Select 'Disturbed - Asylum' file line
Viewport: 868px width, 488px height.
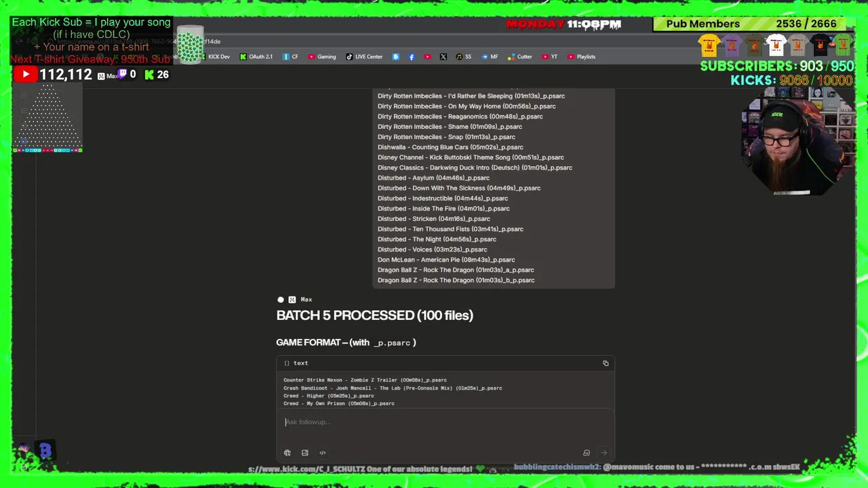[433, 178]
